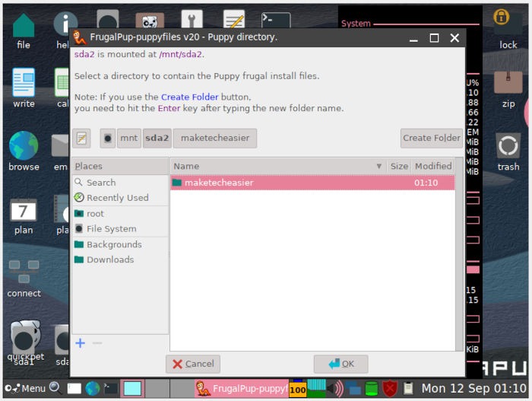
Task: Open the terminal from the taskbar
Action: 111,388
